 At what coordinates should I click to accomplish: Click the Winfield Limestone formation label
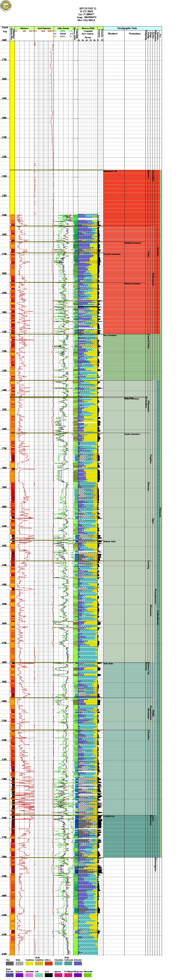[133, 243]
